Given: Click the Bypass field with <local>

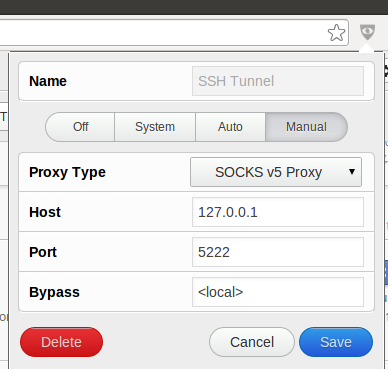Looking at the screenshot, I should 278,292.
